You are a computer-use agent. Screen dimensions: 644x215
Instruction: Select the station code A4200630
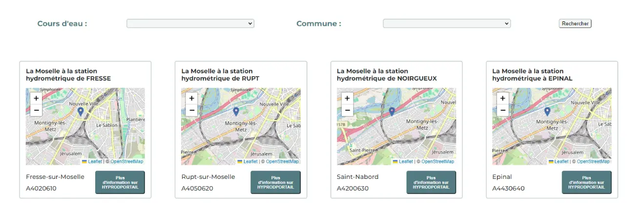(x=353, y=188)
